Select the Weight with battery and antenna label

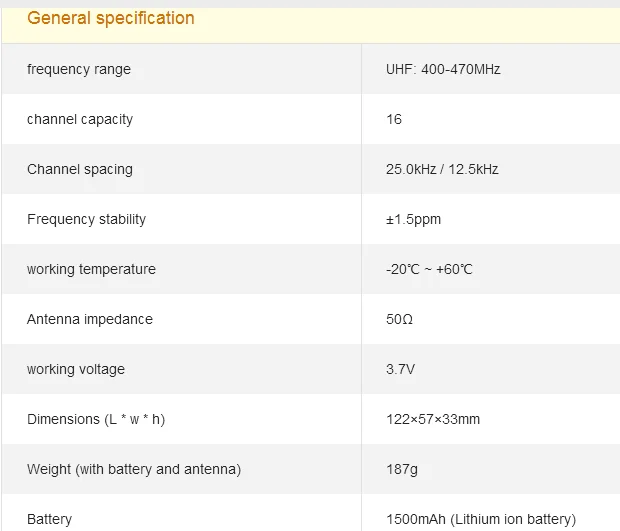point(134,469)
